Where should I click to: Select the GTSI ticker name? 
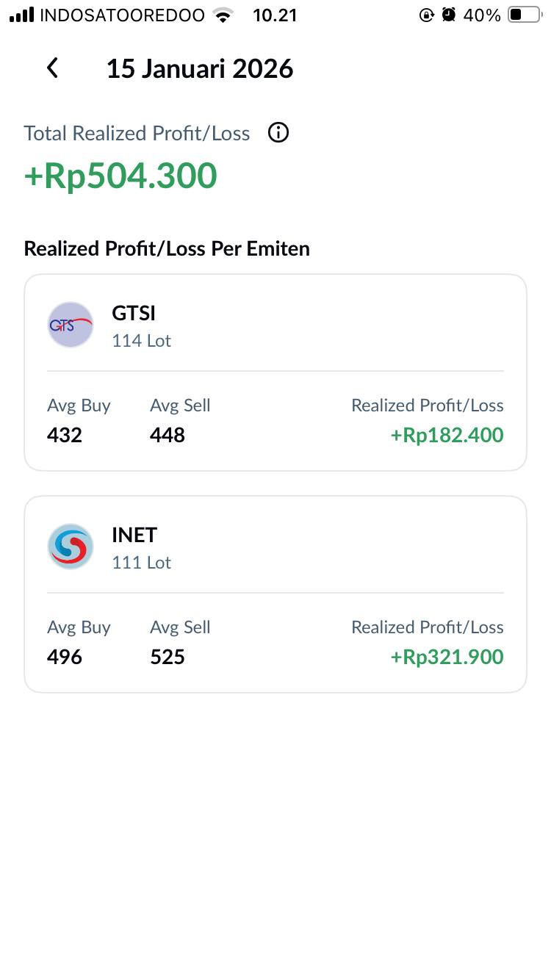tap(134, 313)
